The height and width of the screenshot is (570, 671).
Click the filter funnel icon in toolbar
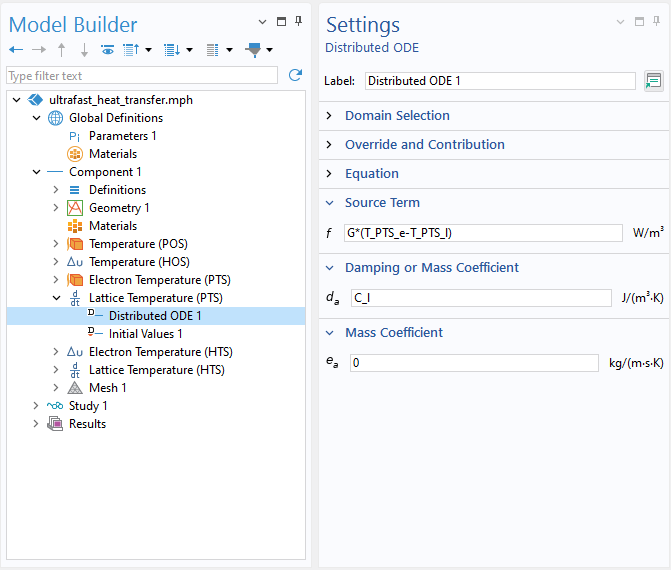tap(254, 49)
